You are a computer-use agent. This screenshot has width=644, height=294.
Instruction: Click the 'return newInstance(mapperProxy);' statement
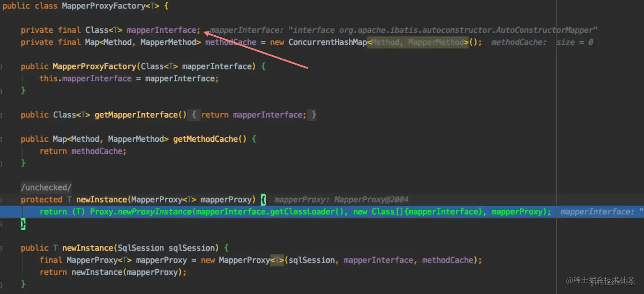pos(113,272)
